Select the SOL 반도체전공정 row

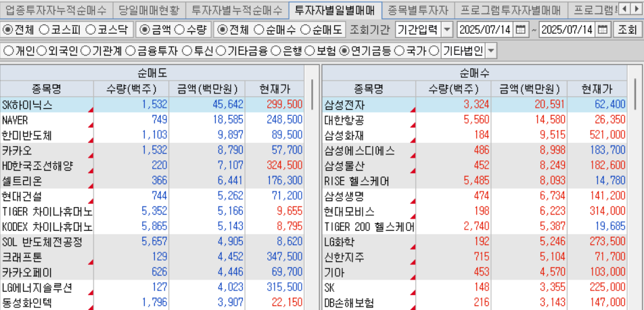pyautogui.click(x=152, y=242)
